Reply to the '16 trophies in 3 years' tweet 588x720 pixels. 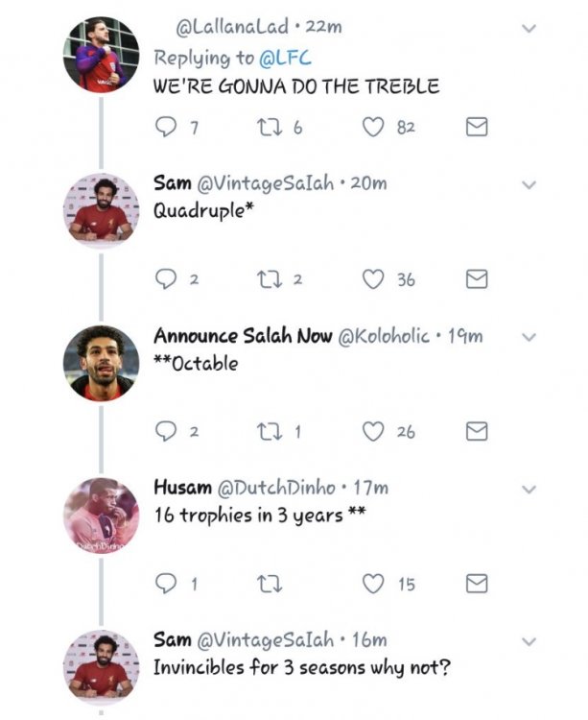(166, 584)
